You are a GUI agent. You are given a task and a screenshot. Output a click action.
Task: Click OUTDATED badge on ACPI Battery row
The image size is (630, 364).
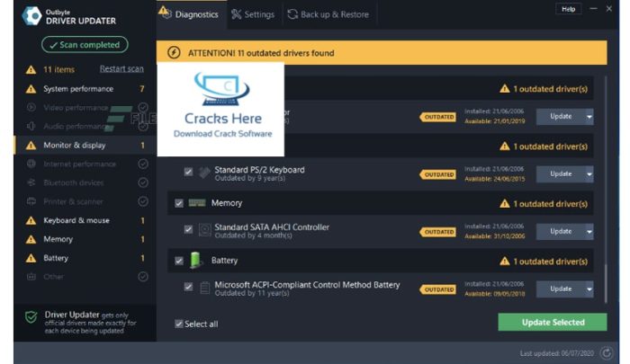pyautogui.click(x=438, y=289)
